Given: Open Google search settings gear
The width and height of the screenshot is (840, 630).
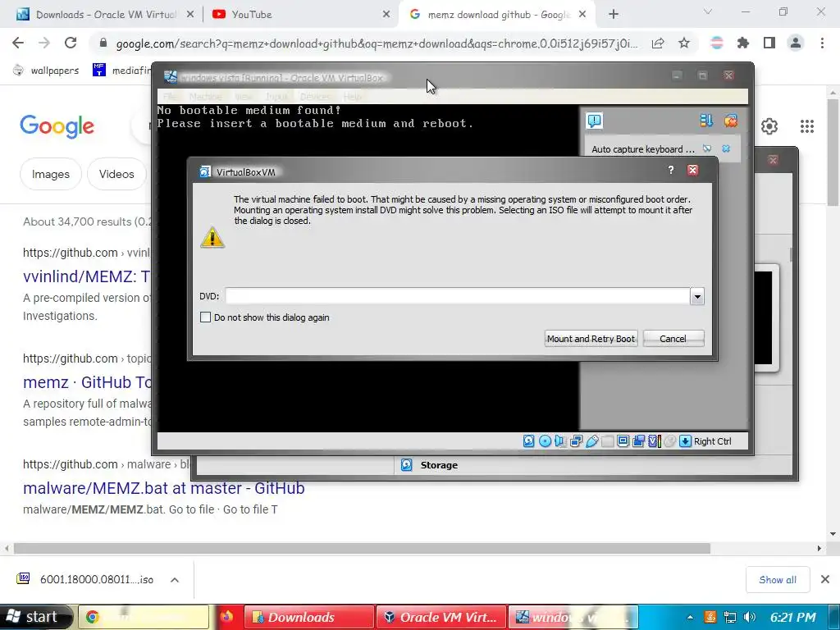Looking at the screenshot, I should (x=769, y=126).
